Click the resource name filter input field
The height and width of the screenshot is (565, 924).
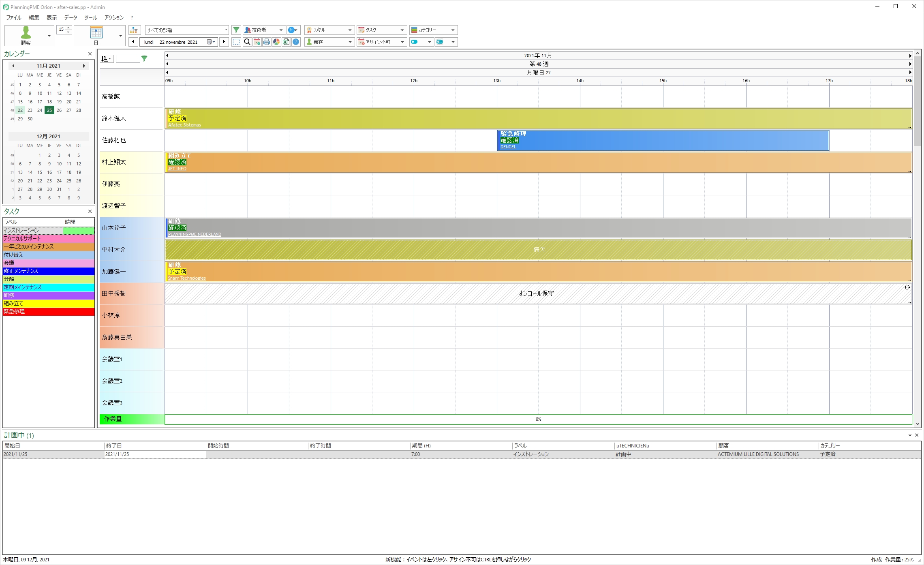128,59
